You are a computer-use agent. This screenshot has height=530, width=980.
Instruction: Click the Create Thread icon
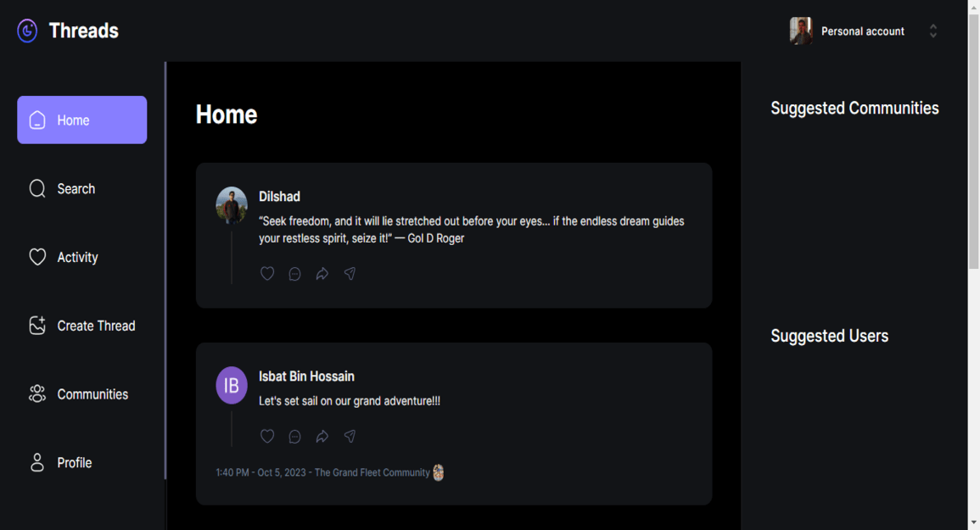coord(37,325)
